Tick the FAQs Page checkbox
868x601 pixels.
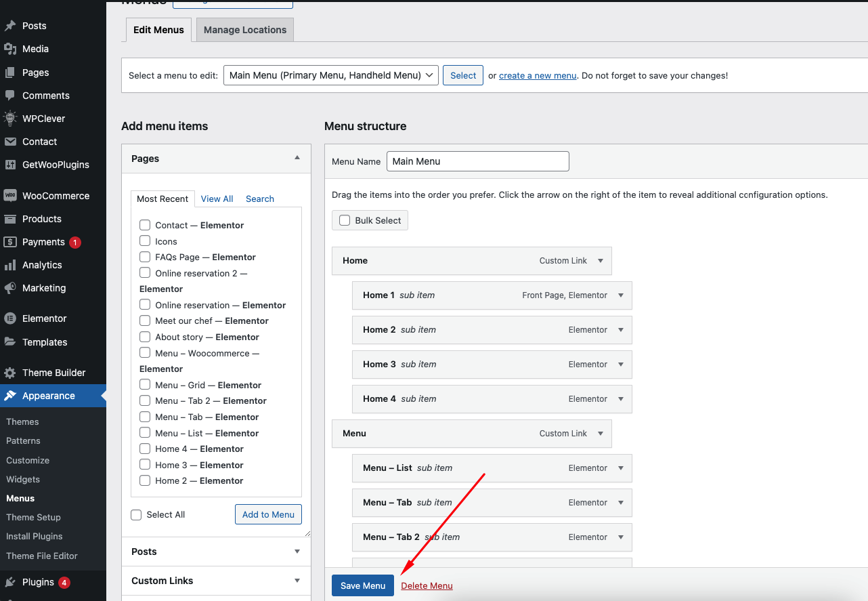(x=145, y=257)
